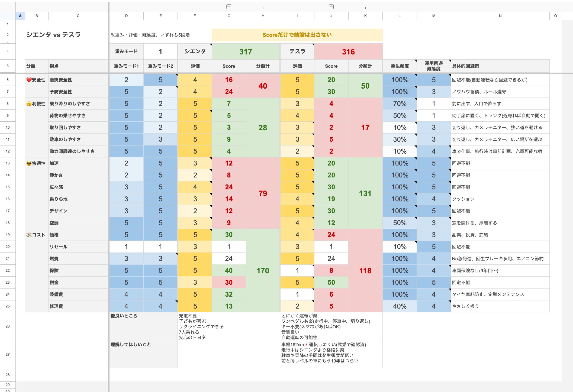Viewport: 573px width, 392px height.
Task: Click the 重みモード value cell showing 1
Action: point(160,51)
